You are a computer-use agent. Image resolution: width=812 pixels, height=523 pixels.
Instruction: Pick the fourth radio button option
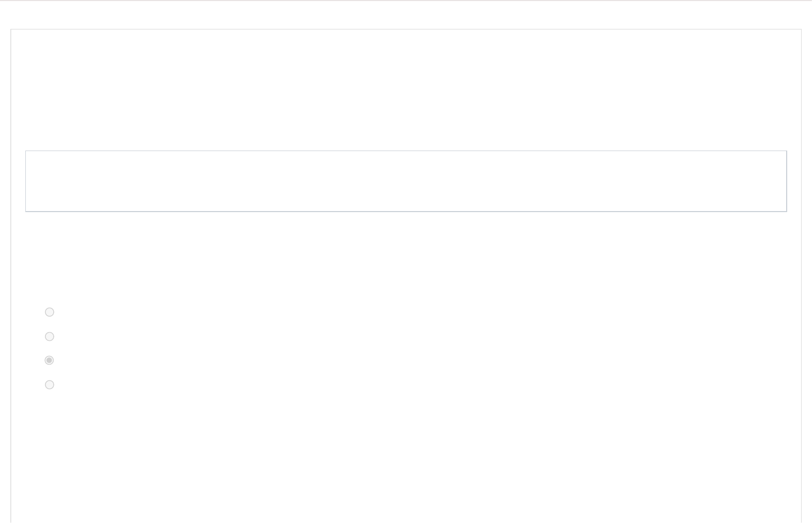(50, 385)
